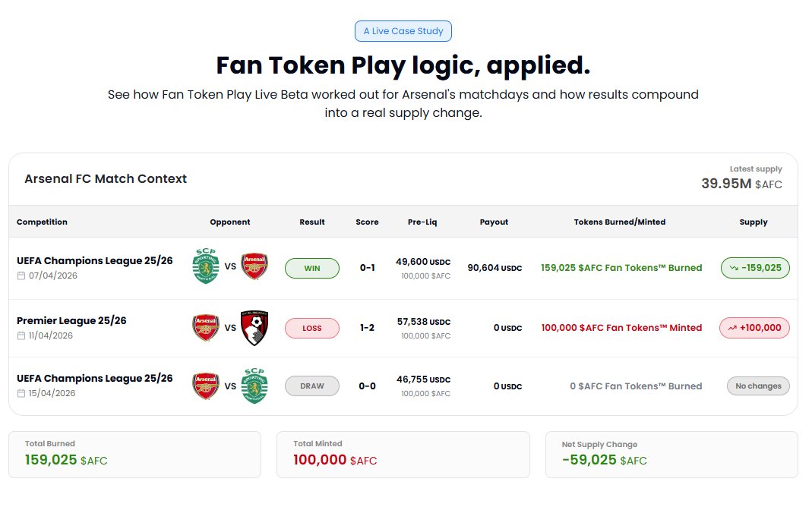Click calendar icon beside 15/04/2026 date
812x507 pixels.
tap(21, 393)
